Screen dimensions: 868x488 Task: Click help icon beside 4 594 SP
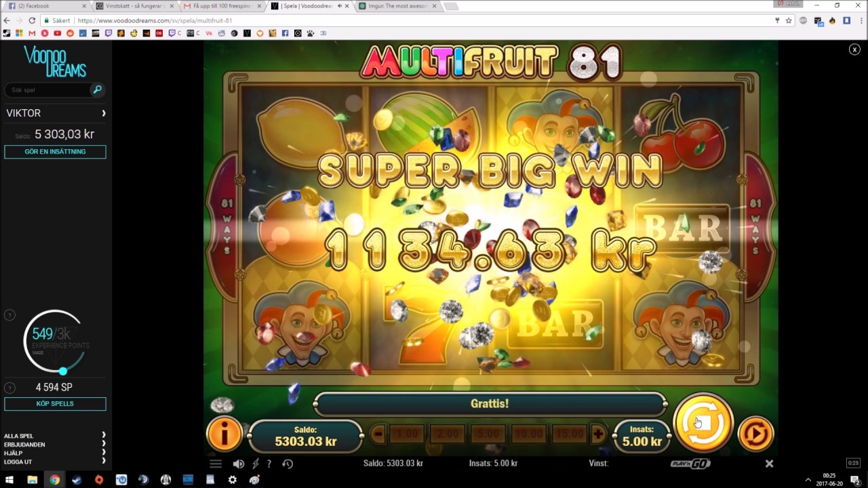9,388
